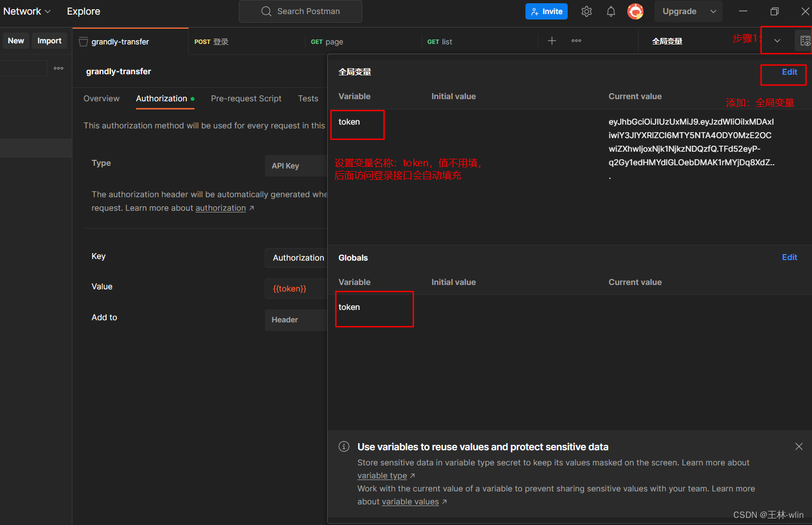Click the sidebar filter input field
This screenshot has width=812, height=525.
pyautogui.click(x=24, y=68)
